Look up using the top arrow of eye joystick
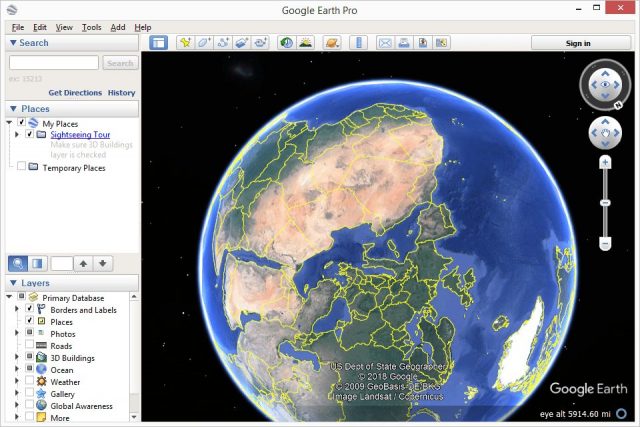Image resolution: width=640 pixels, height=427 pixels. coord(605,74)
